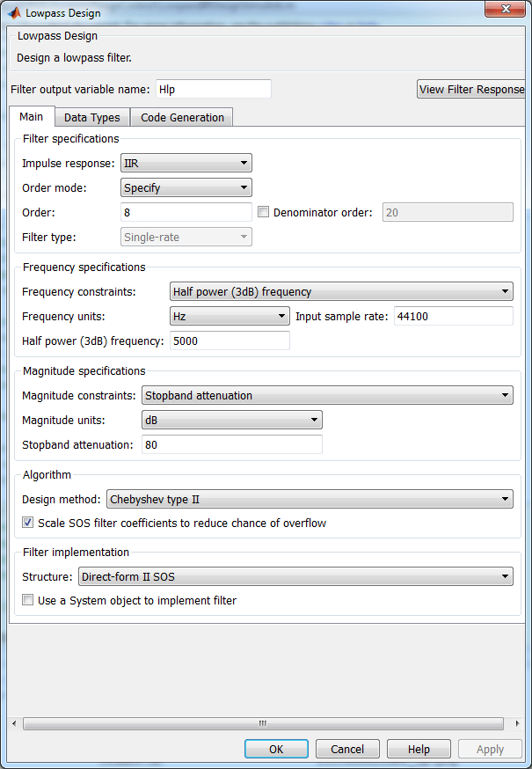532x769 pixels.
Task: Click the horizontal scrollbar thumb
Action: coord(263,723)
